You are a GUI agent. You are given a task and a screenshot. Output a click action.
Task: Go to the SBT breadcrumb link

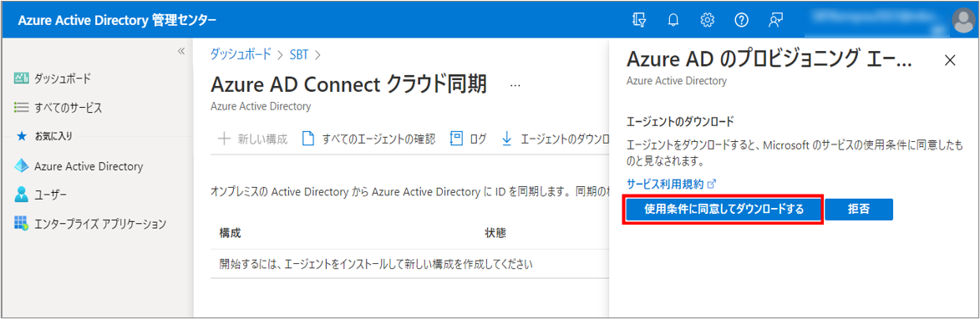[299, 54]
